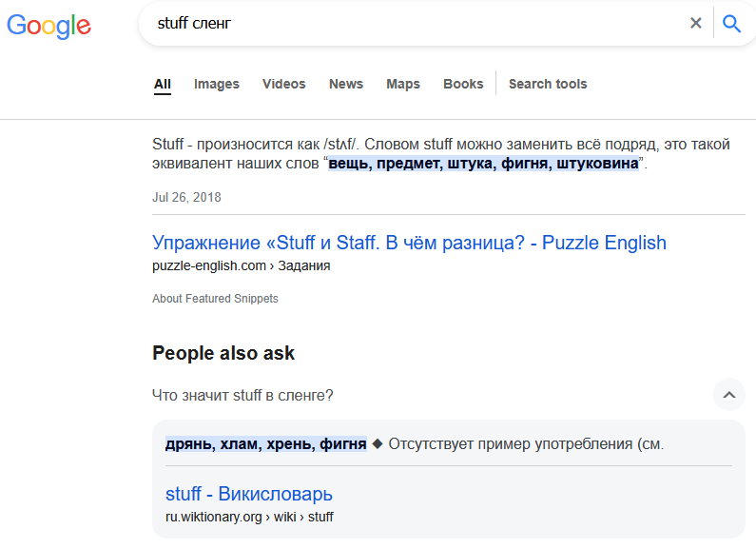Click the magnifying glass search icon
Screen dimensions: 756x549
pos(731,24)
